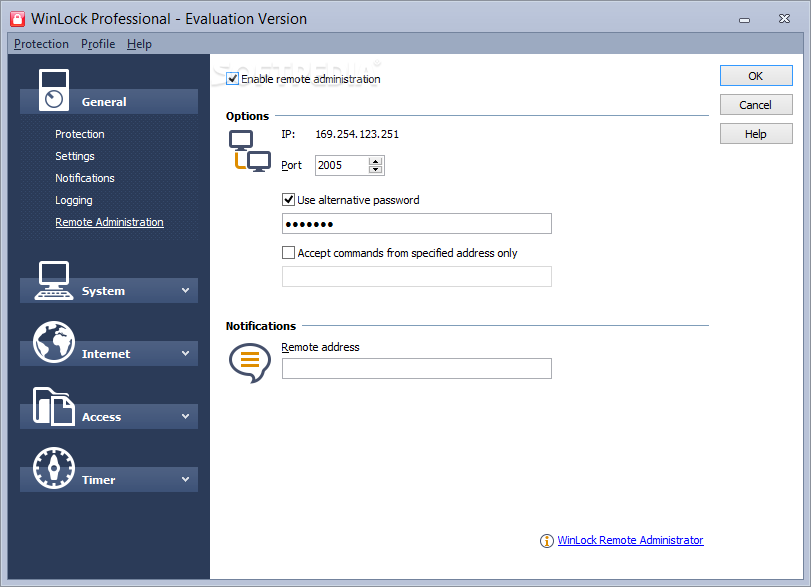The height and width of the screenshot is (587, 811).
Task: Click the speech bubble Notifications icon
Action: pyautogui.click(x=250, y=363)
